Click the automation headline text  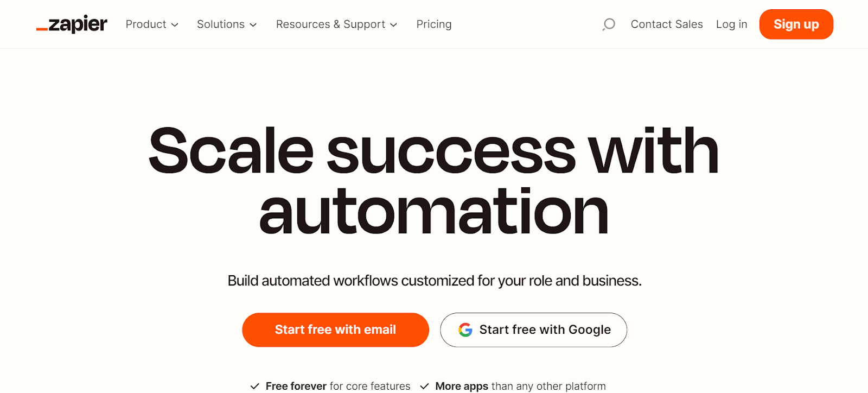[434, 209]
